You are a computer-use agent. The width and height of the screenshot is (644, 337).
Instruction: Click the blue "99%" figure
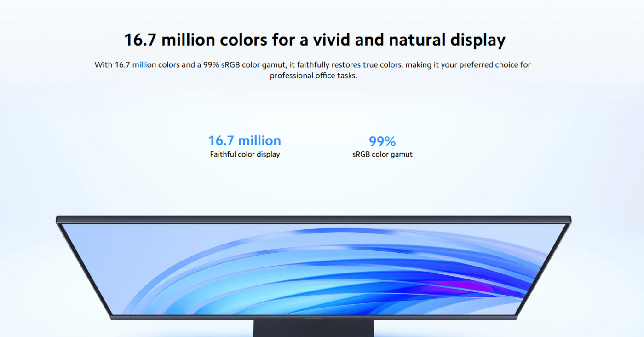click(382, 141)
